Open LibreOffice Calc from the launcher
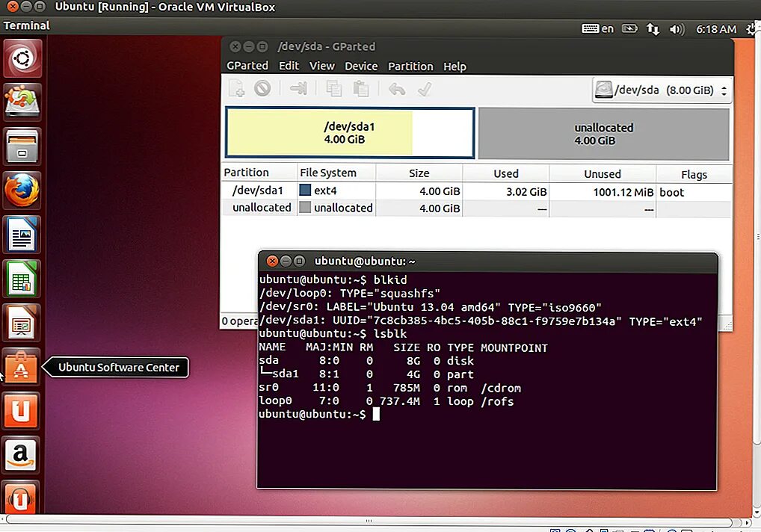Image resolution: width=761 pixels, height=532 pixels. [x=22, y=279]
